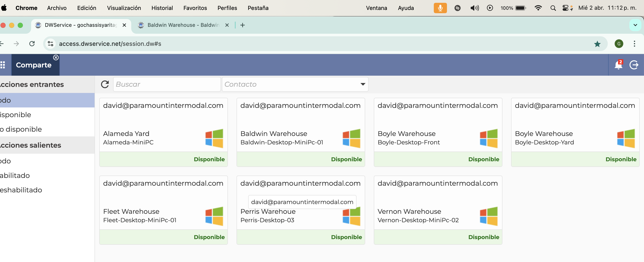Open the Archivo menu
The height and width of the screenshot is (262, 644).
pyautogui.click(x=57, y=8)
